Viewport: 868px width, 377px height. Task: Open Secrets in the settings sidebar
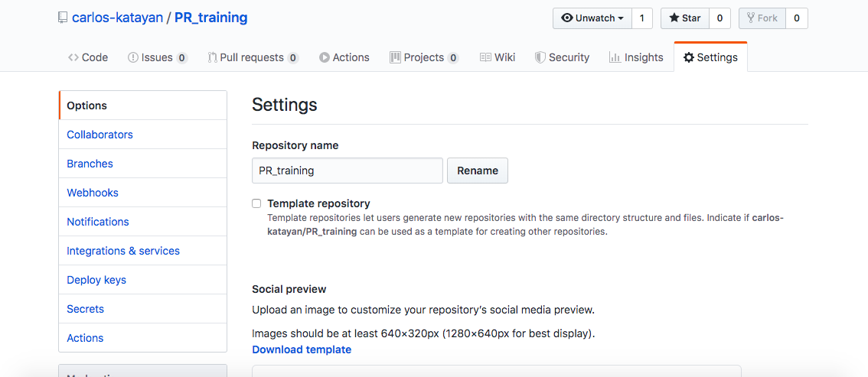pos(143,308)
